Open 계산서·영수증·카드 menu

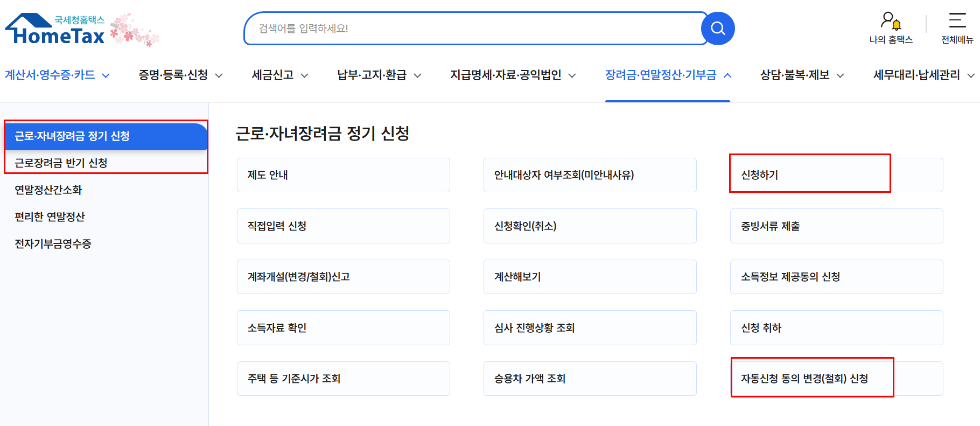(50, 75)
